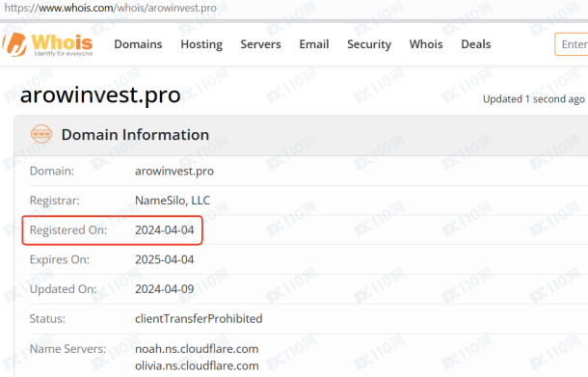Click the www globe Domain Information icon
Image resolution: width=588 pixels, height=377 pixels.
pyautogui.click(x=41, y=134)
